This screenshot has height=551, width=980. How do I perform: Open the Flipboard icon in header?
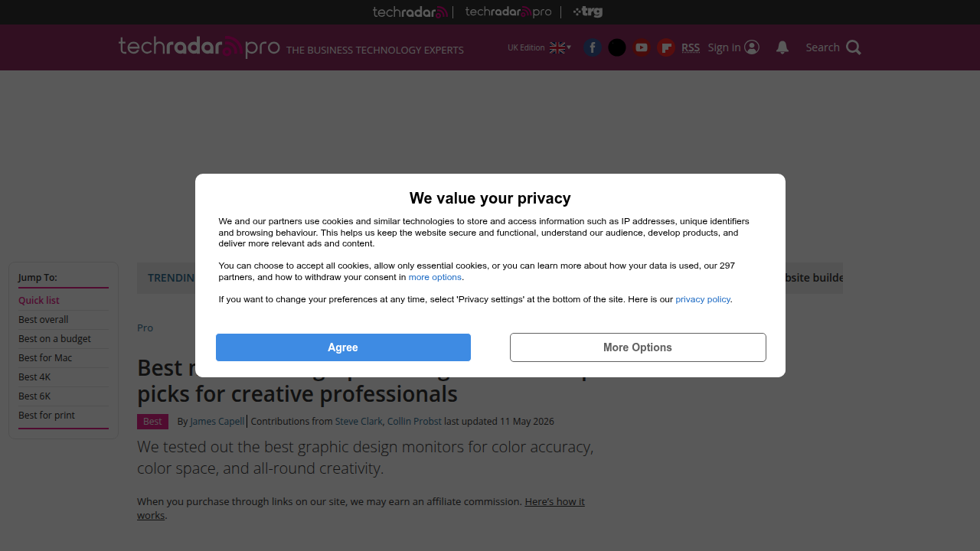666,47
